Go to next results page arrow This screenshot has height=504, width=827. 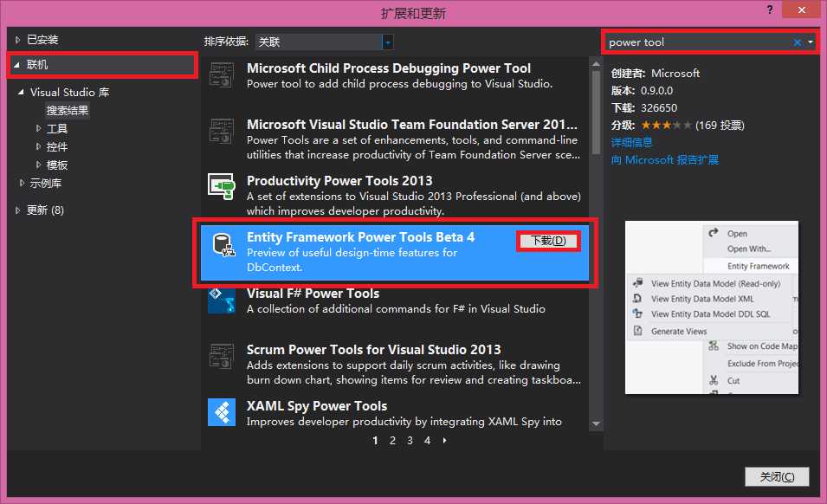pos(444,440)
